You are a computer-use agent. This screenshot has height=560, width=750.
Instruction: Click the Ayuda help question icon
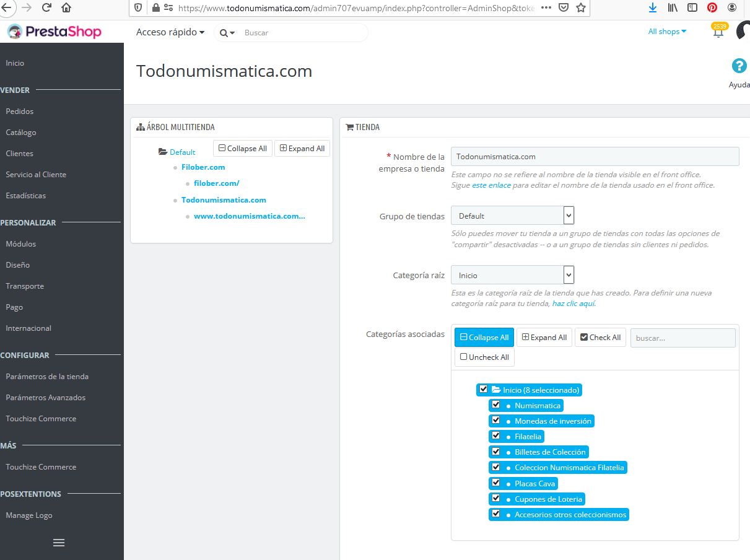pos(739,66)
